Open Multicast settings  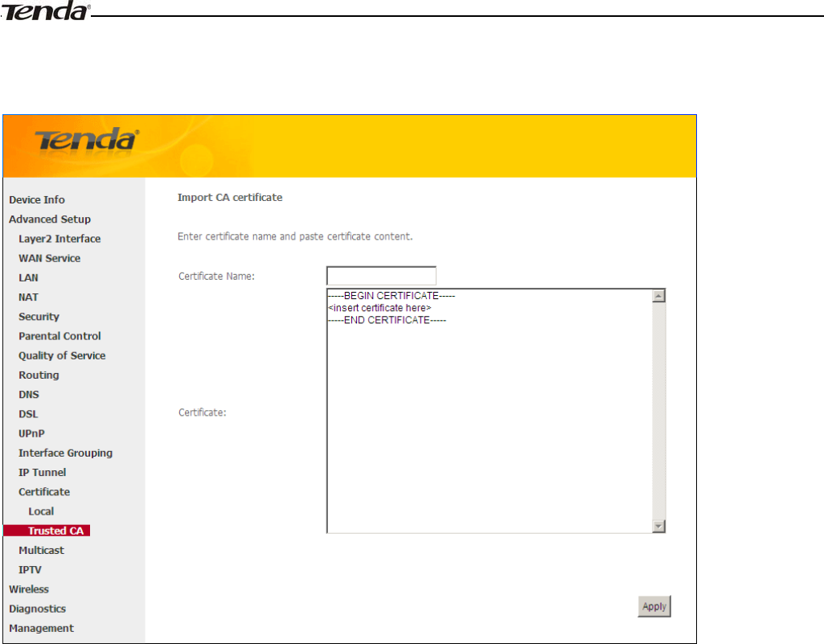41,550
